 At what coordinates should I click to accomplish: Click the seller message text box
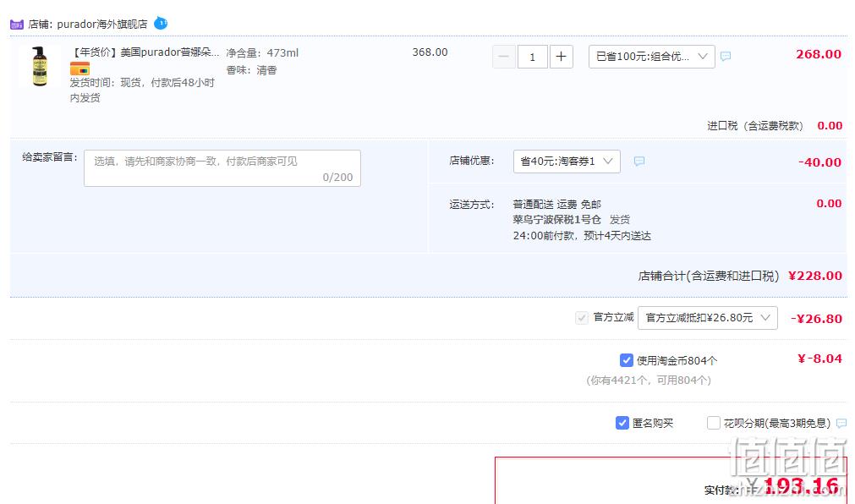pos(222,168)
